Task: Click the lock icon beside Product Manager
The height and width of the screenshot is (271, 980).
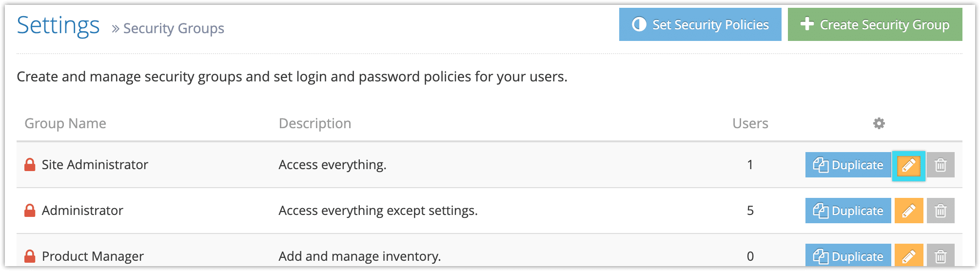Action: click(30, 256)
